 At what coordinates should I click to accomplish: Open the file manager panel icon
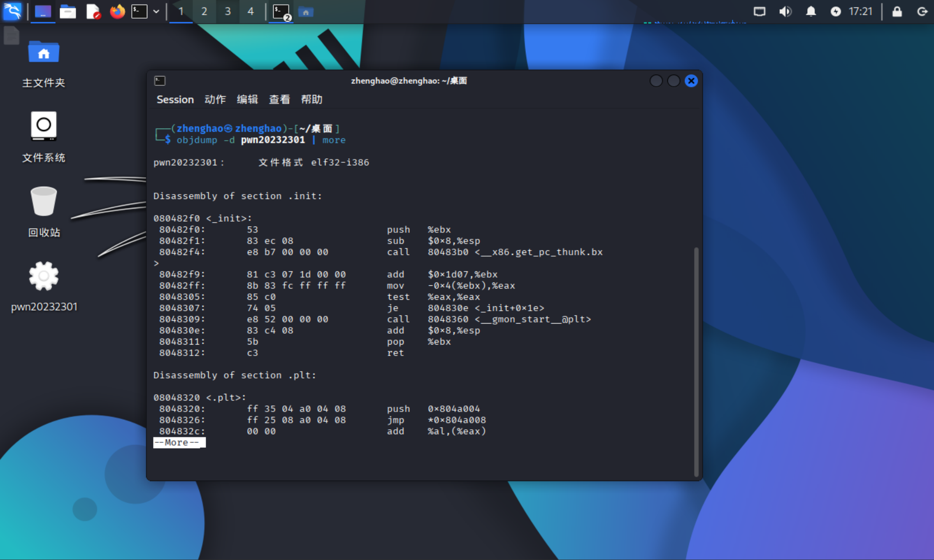(x=67, y=12)
